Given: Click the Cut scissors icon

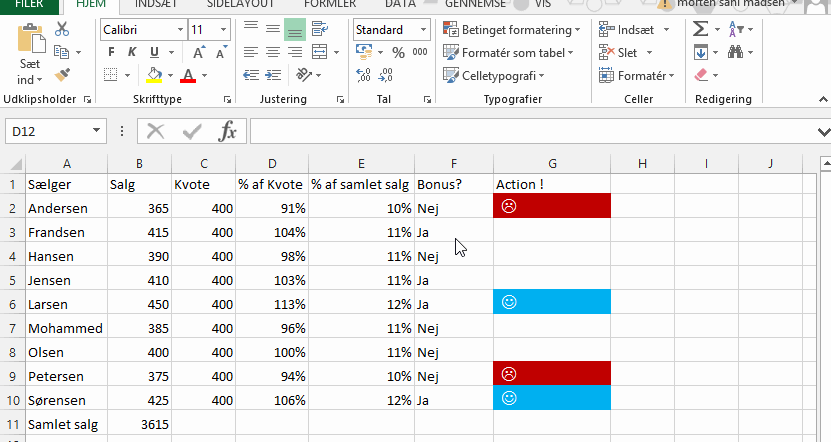Looking at the screenshot, I should coord(62,30).
